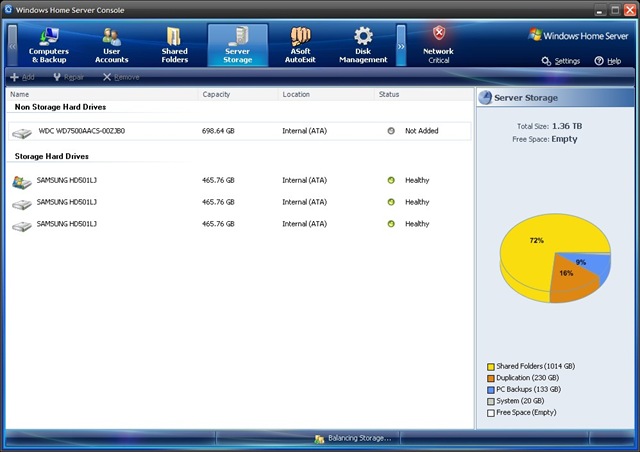Click the blue 9% pie slice
The image size is (640, 452).
click(594, 265)
